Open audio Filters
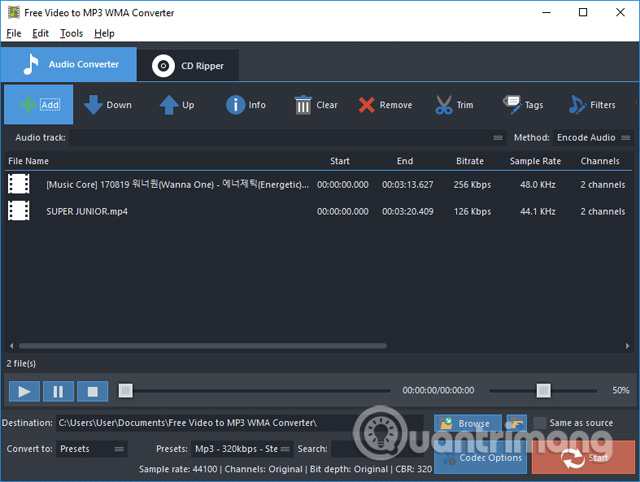The height and width of the screenshot is (482, 640). point(592,105)
